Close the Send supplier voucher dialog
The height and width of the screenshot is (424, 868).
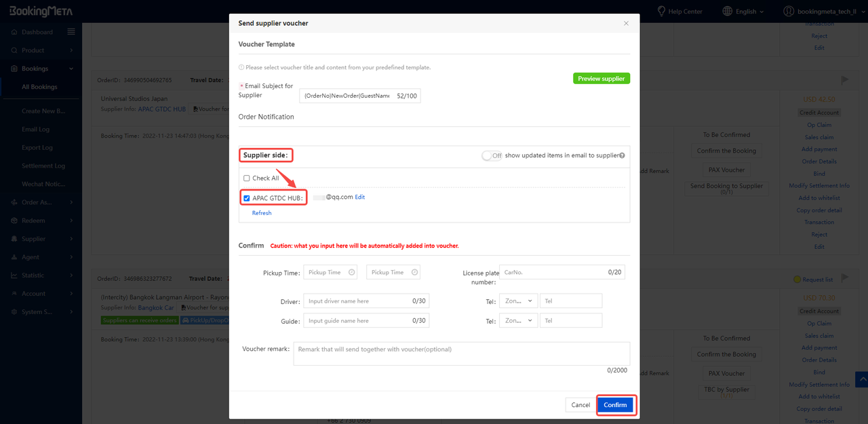pos(626,23)
